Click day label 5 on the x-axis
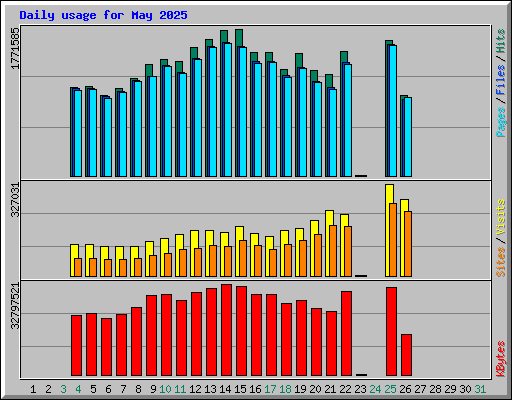The height and width of the screenshot is (400, 512). pyautogui.click(x=93, y=389)
